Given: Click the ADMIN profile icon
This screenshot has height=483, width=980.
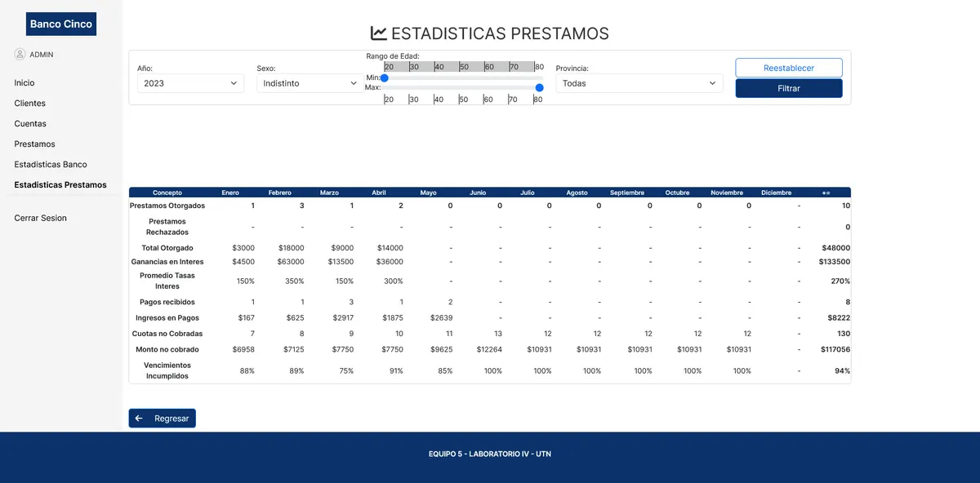Looking at the screenshot, I should click(20, 54).
